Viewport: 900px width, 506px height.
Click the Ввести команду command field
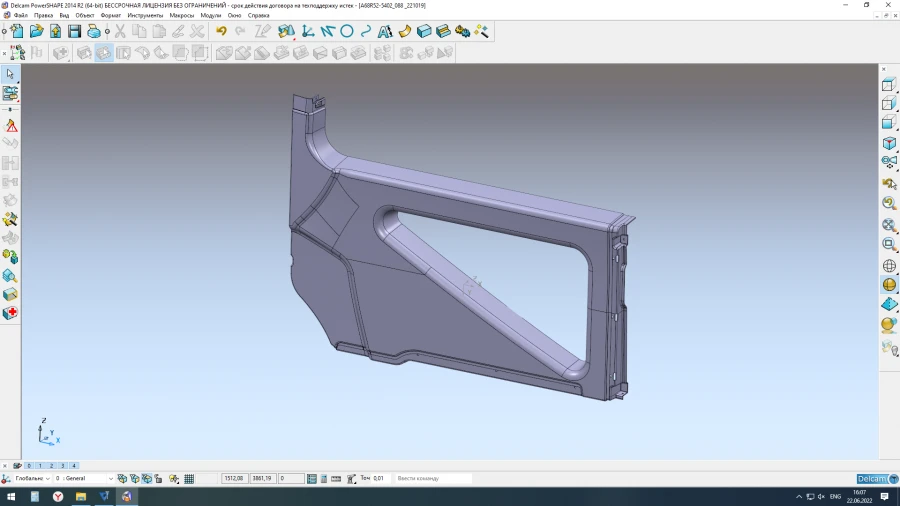point(432,479)
